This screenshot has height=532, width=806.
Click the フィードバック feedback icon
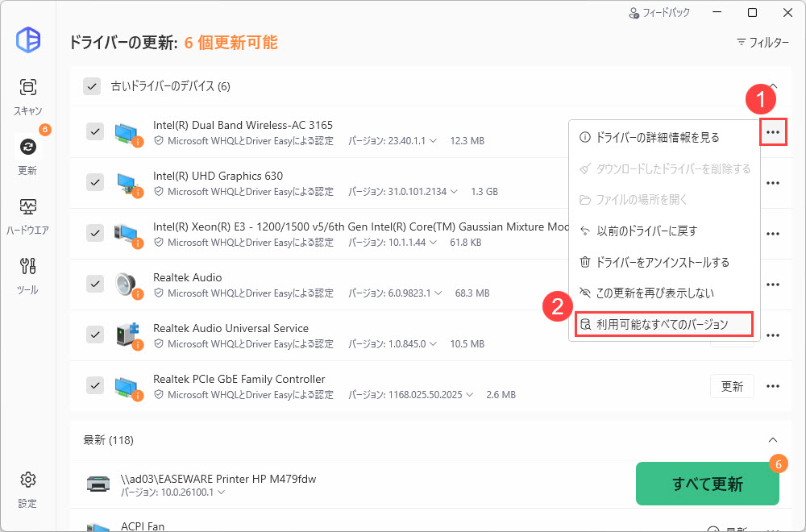634,14
